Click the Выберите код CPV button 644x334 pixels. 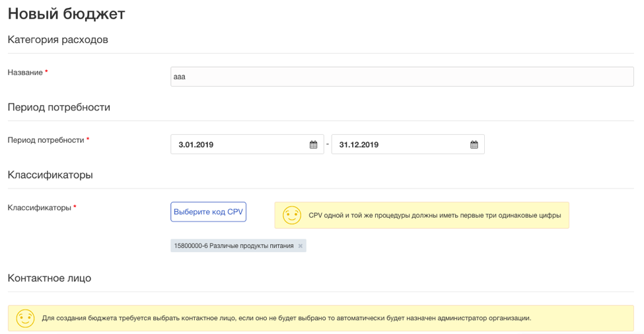click(x=208, y=212)
